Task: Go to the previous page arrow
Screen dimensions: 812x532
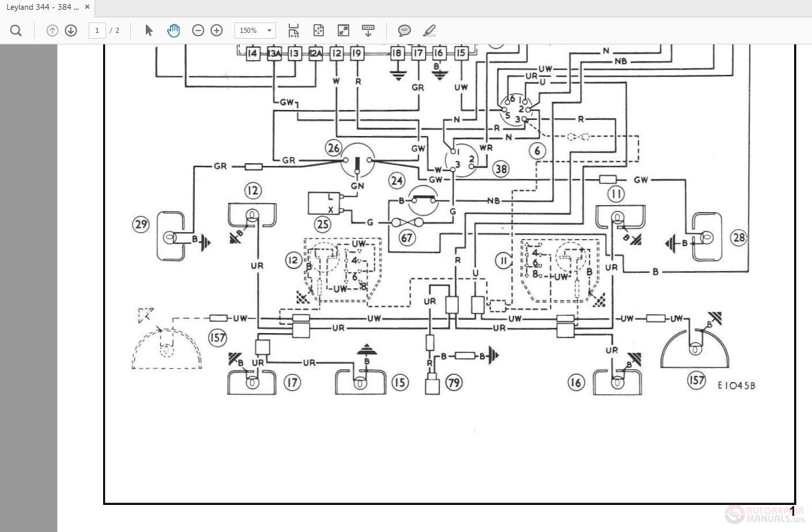Action: tap(52, 31)
